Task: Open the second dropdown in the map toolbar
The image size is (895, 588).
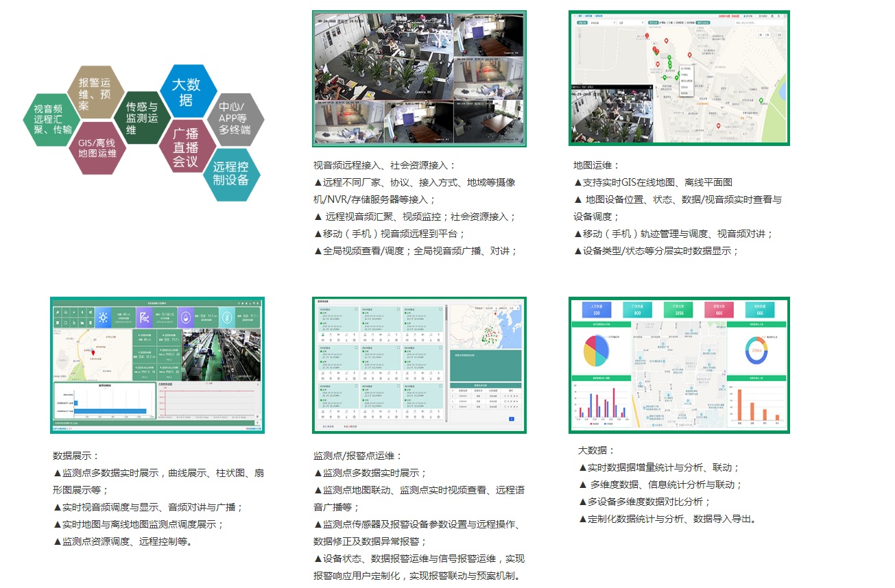Action: pyautogui.click(x=631, y=23)
